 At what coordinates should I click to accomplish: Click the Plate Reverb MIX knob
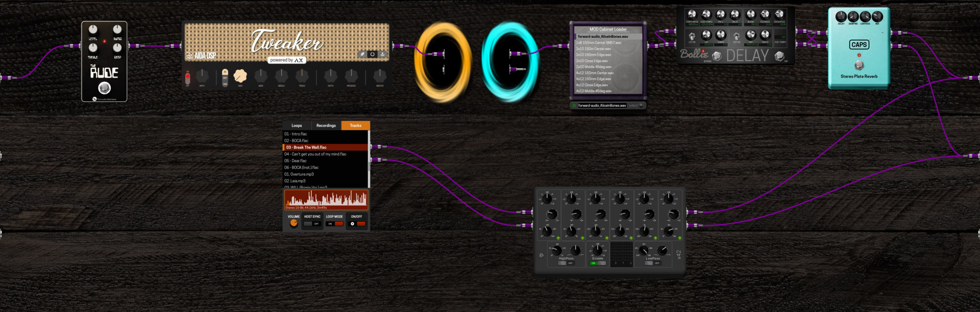coord(877,16)
